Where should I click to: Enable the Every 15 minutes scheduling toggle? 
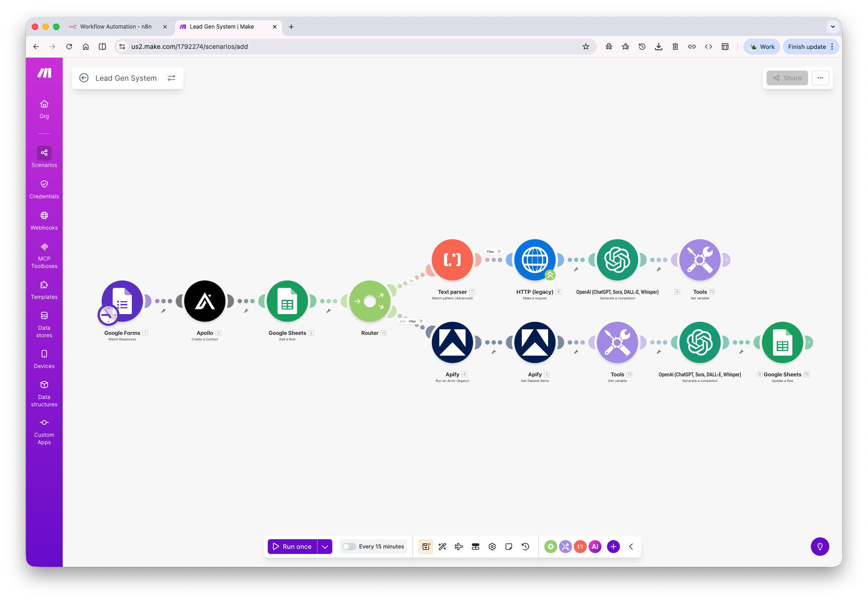coord(349,546)
